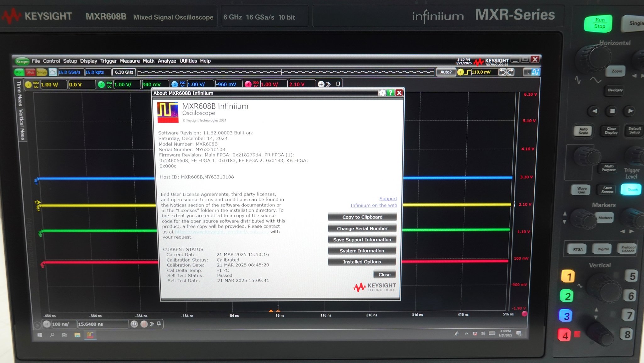
Task: Click Save Support Information button
Action: point(362,240)
